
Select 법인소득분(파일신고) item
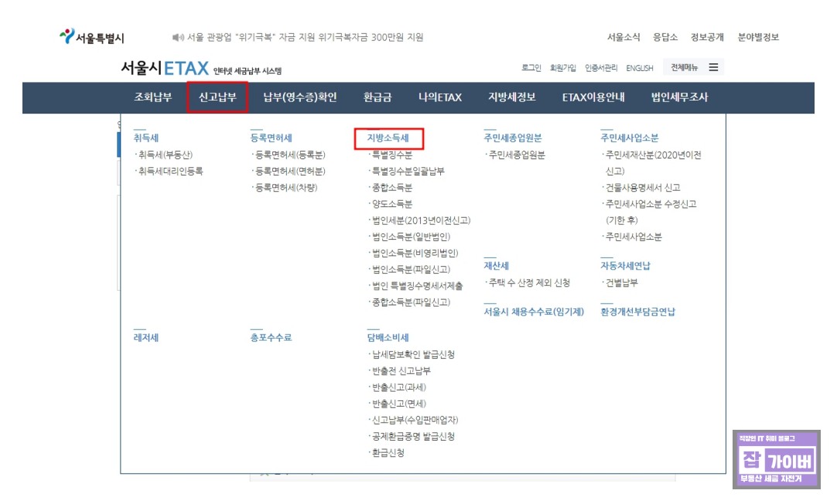[411, 269]
